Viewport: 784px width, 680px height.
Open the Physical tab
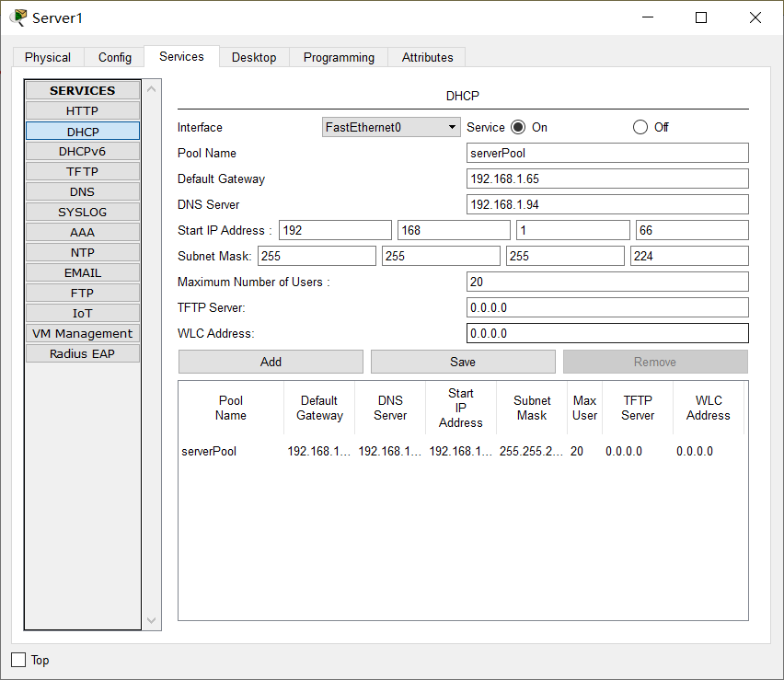pos(48,57)
